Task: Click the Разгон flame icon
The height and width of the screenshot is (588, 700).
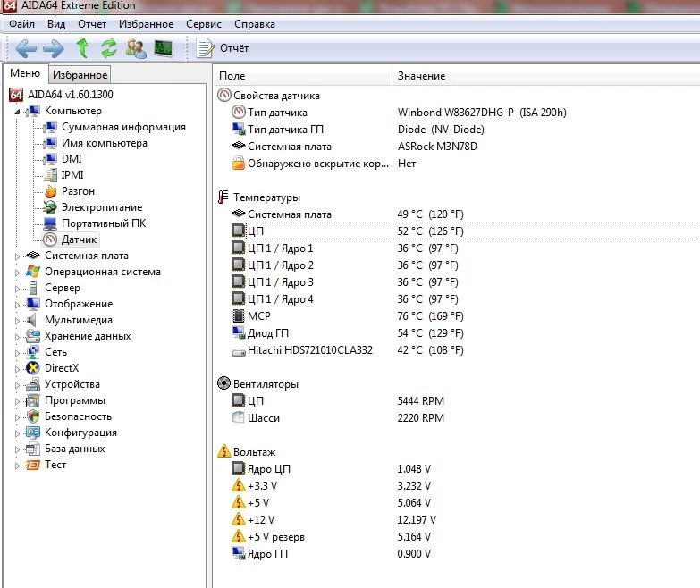Action: [x=50, y=191]
